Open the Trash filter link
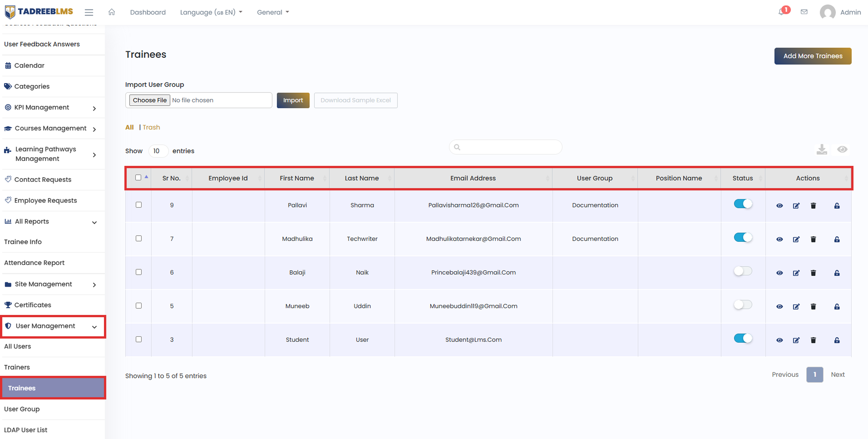 (x=151, y=127)
